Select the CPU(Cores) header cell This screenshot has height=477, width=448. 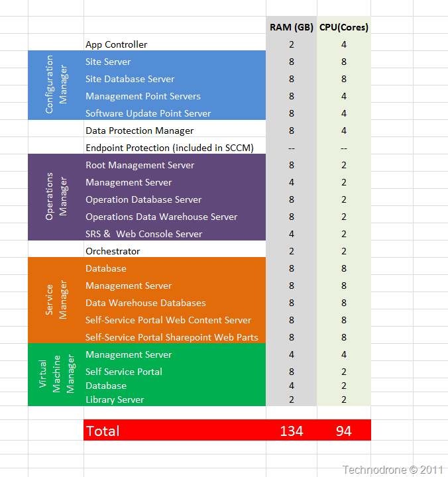point(344,25)
